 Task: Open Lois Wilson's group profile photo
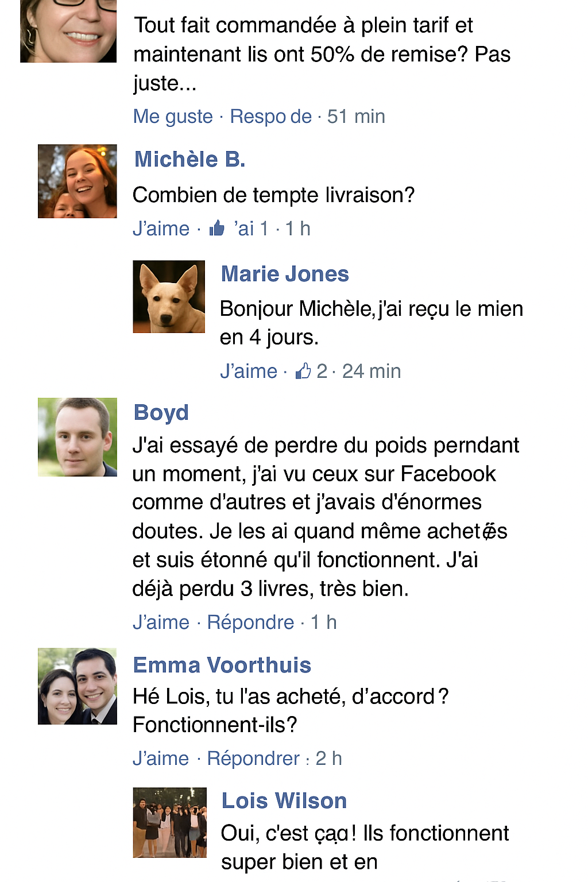(x=169, y=822)
